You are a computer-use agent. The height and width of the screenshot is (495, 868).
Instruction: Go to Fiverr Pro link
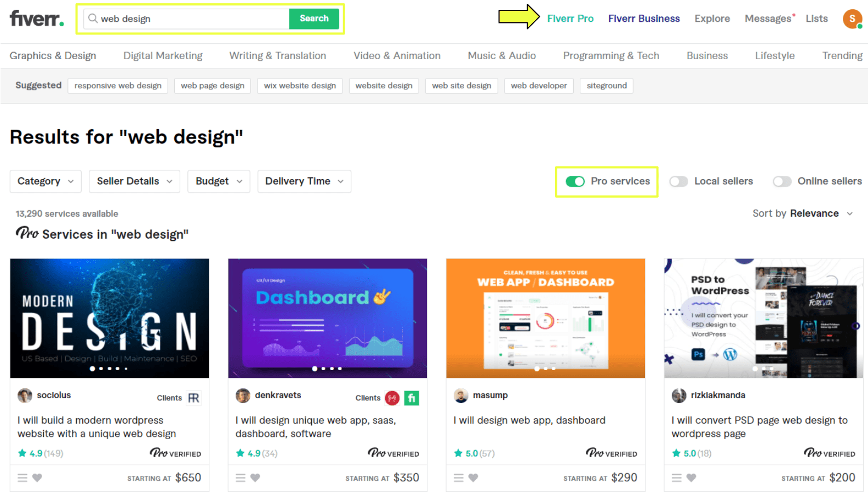(570, 19)
